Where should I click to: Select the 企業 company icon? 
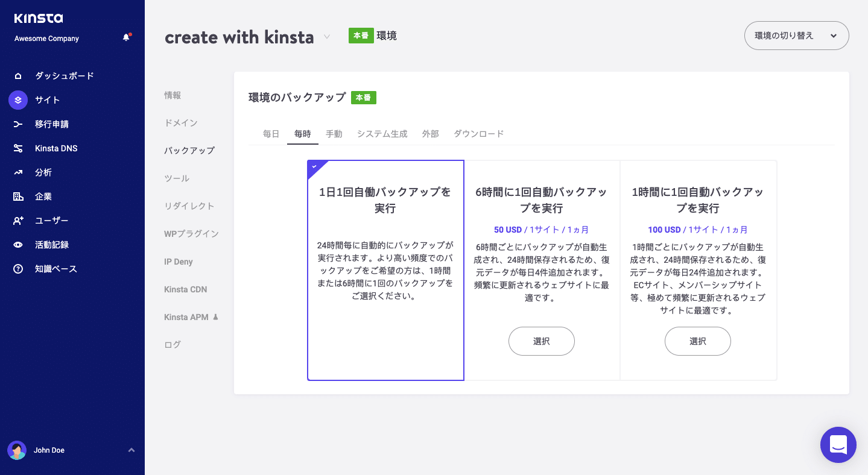(x=18, y=197)
